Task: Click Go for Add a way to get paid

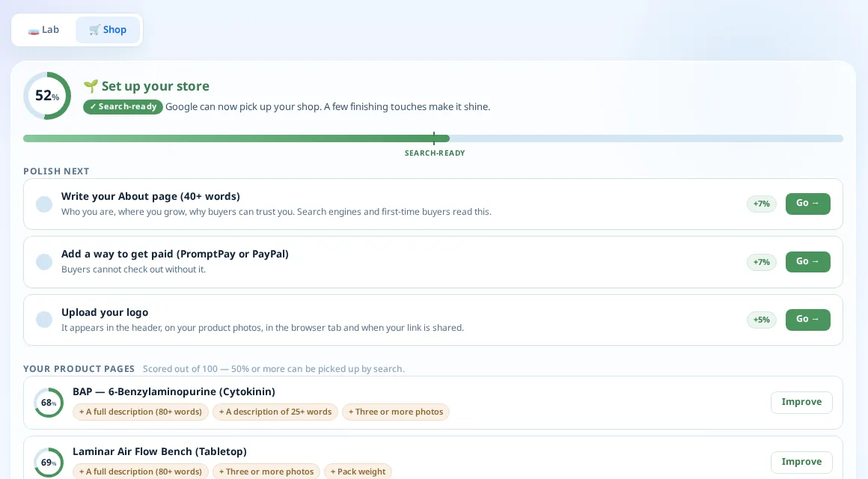Action: pos(807,262)
